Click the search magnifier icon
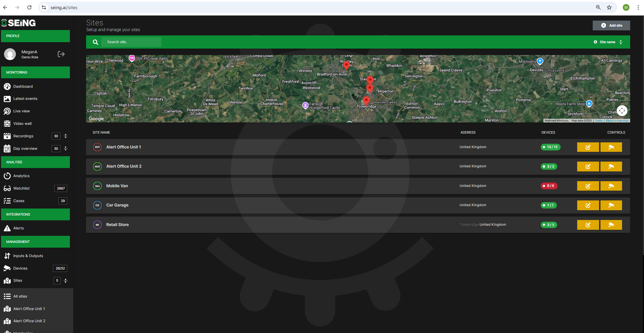The width and height of the screenshot is (644, 333). pyautogui.click(x=96, y=42)
